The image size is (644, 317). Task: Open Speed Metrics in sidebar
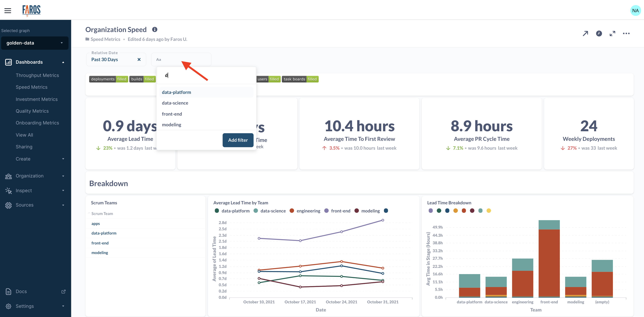point(31,87)
